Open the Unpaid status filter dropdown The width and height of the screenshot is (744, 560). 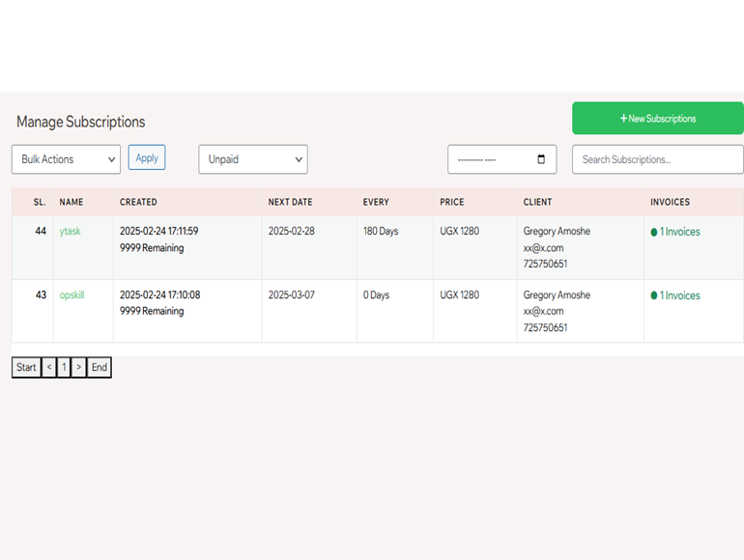(x=253, y=159)
